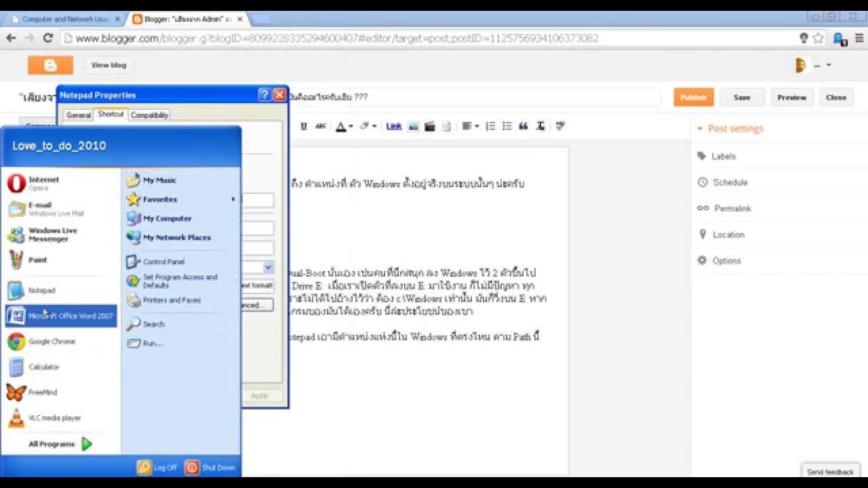Image resolution: width=868 pixels, height=488 pixels.
Task: Remove formatting from selected text
Action: 540,126
